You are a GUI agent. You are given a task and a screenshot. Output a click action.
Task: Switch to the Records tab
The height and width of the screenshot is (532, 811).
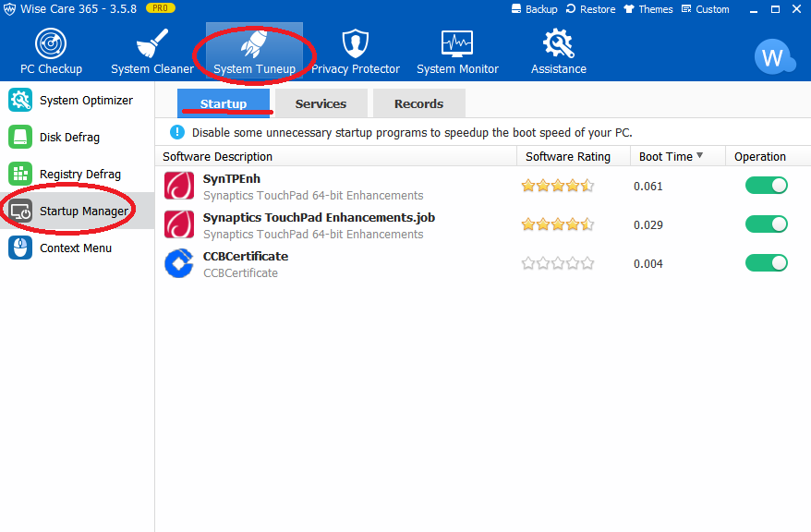tap(419, 103)
